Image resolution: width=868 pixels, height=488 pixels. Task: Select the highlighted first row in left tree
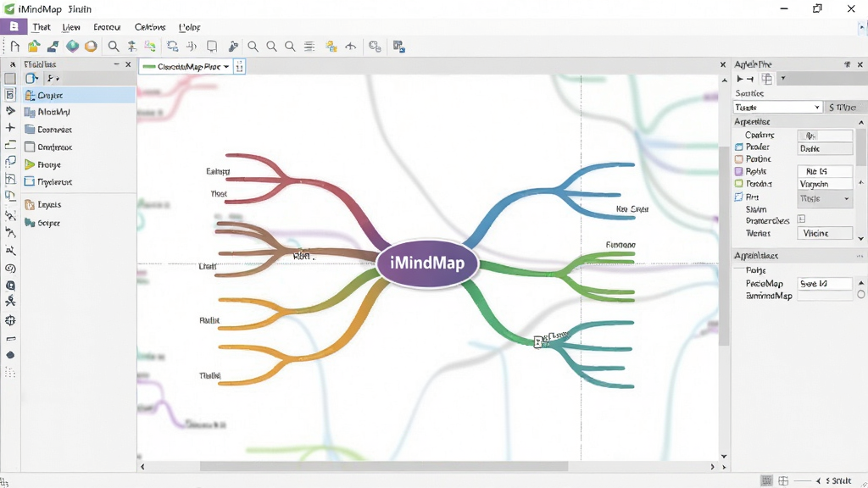(79, 95)
